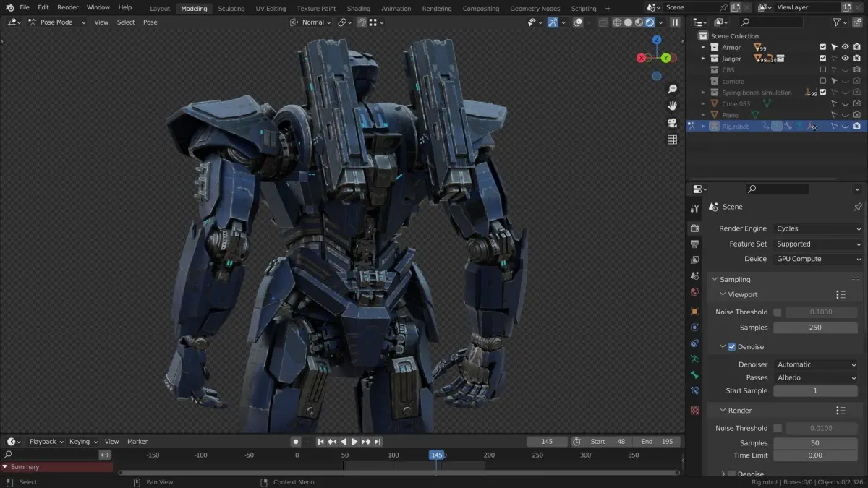Click the hand pan view icon
The width and height of the screenshot is (868, 488).
(x=672, y=106)
